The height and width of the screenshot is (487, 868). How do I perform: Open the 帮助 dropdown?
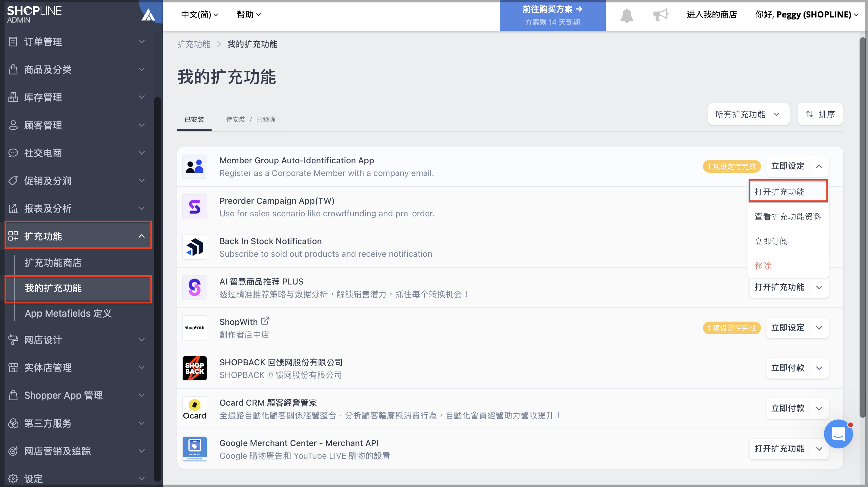249,14
